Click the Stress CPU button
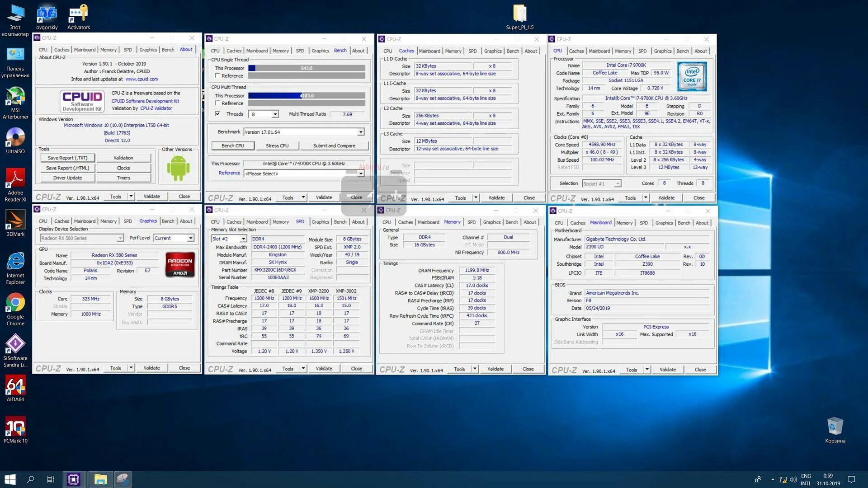The image size is (868, 488). (277, 146)
